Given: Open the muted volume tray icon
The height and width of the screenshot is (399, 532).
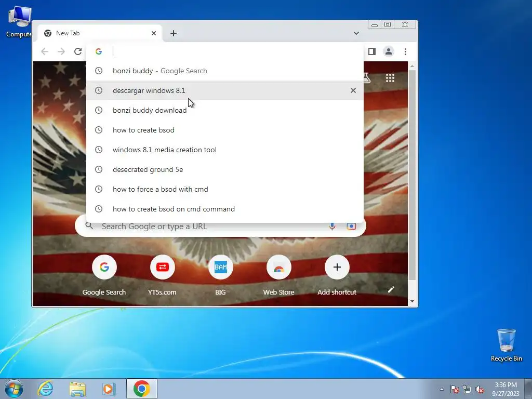Looking at the screenshot, I should click(480, 389).
